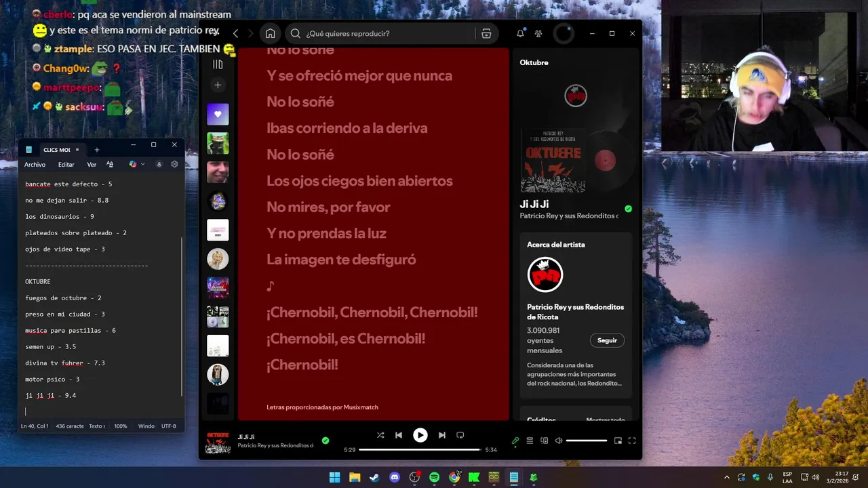Open the Archivo menu in Notepad

coord(35,165)
